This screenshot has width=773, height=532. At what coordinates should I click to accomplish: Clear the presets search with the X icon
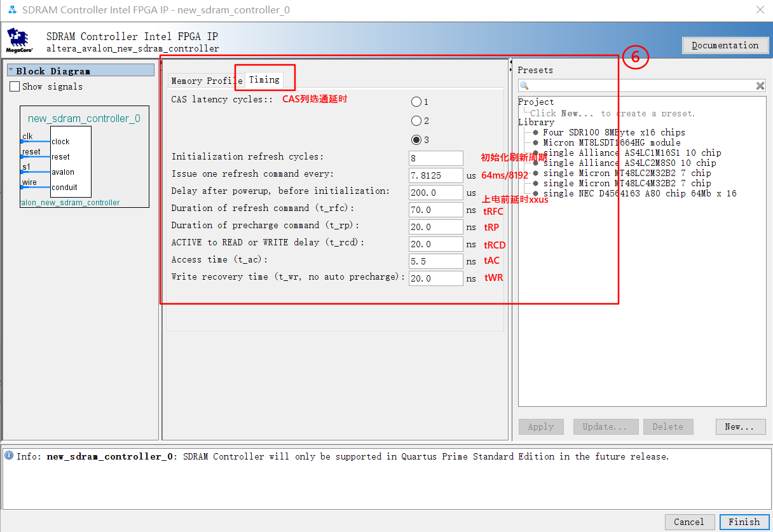point(760,86)
